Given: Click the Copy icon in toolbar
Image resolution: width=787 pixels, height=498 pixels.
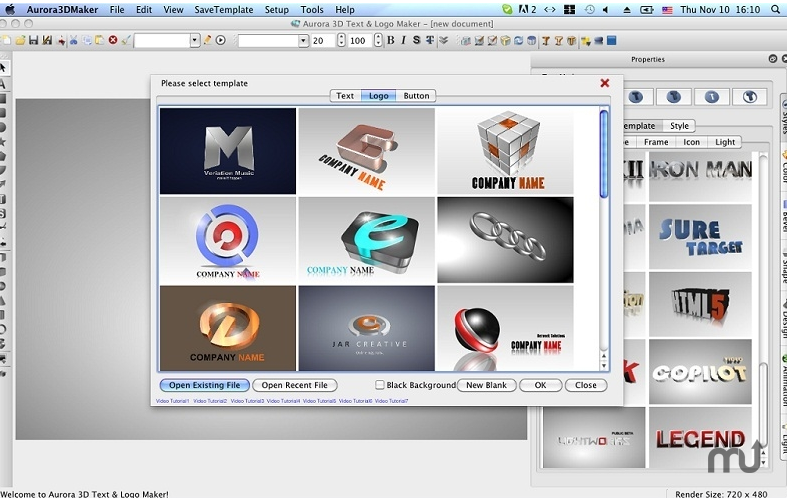Looking at the screenshot, I should [87, 41].
